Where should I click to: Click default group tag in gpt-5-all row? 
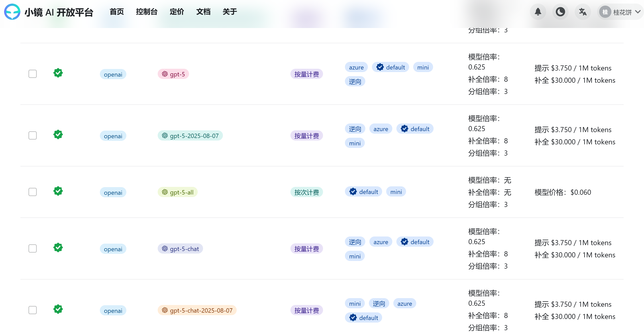coord(364,192)
